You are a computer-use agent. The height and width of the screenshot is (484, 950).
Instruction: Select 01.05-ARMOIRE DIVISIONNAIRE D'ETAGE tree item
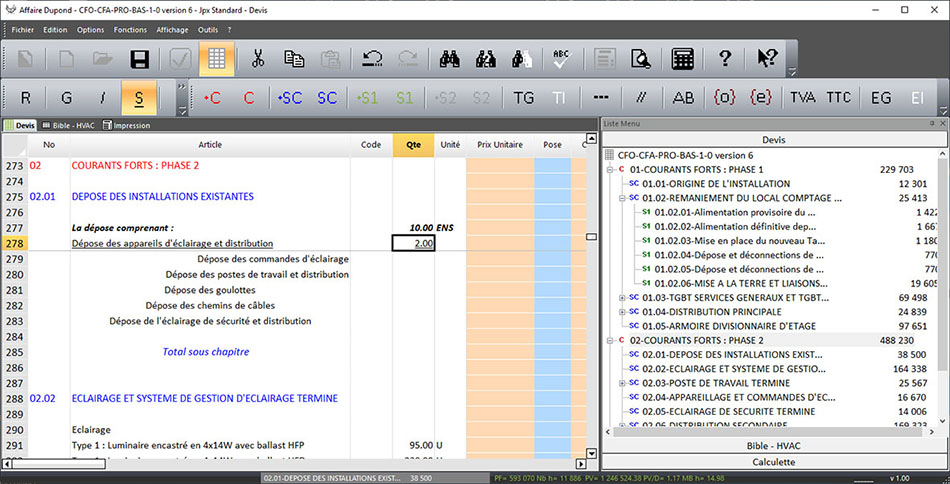729,326
